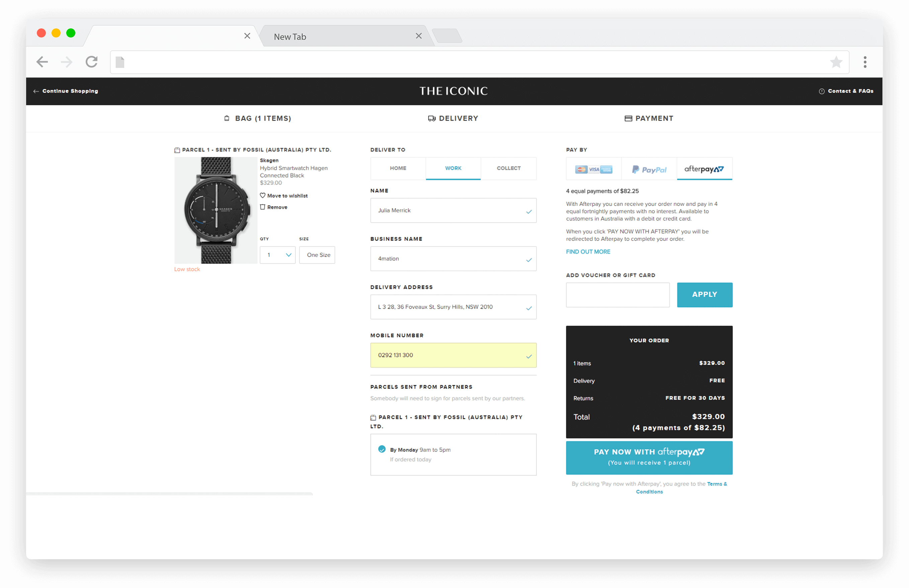Screen dimensions: 909x588
Task: Apply the voucher code
Action: (705, 295)
